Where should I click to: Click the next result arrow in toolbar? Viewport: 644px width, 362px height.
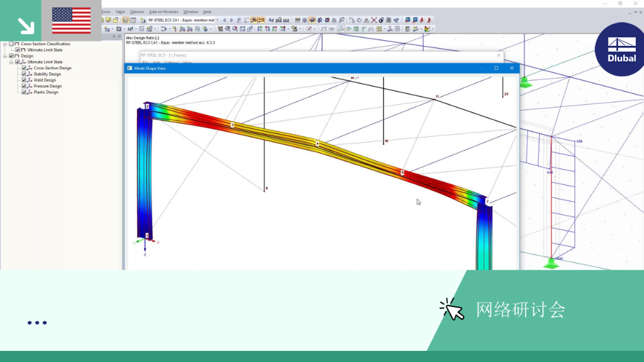pos(231,20)
